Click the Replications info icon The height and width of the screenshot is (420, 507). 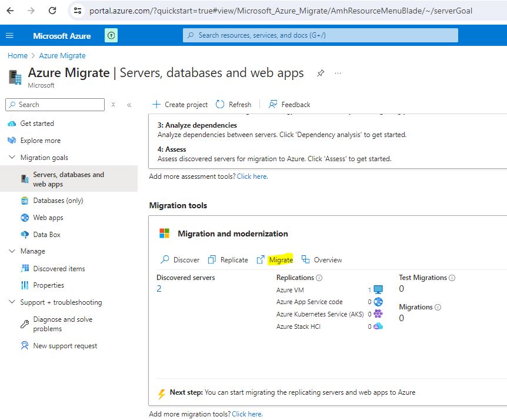319,278
